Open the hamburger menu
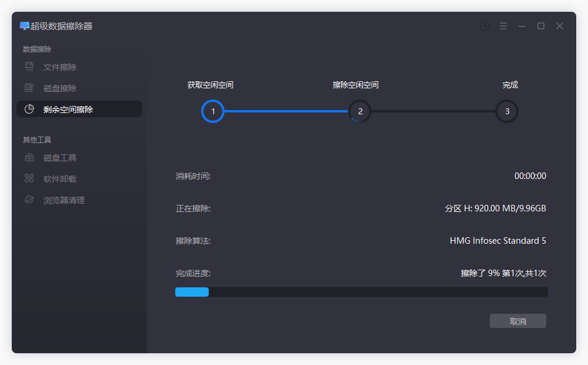 pos(503,26)
